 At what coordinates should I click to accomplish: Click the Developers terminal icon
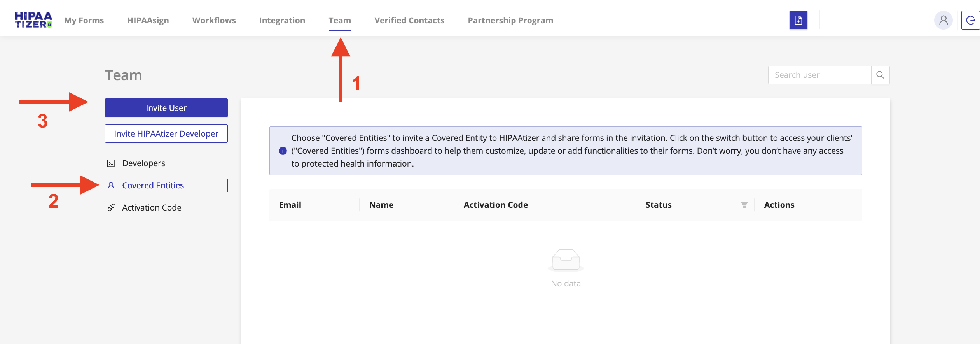tap(111, 163)
